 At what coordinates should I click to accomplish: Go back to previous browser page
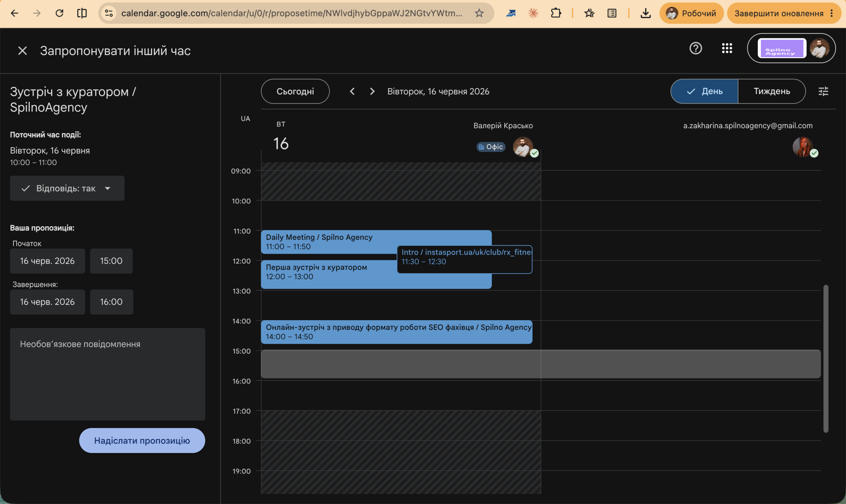pyautogui.click(x=14, y=13)
